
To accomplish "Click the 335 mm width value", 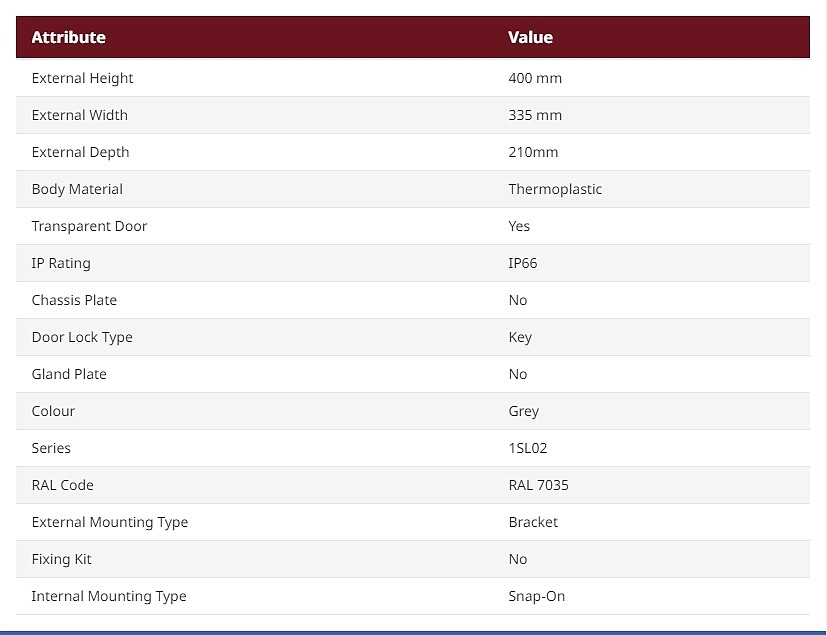I will pos(535,115).
